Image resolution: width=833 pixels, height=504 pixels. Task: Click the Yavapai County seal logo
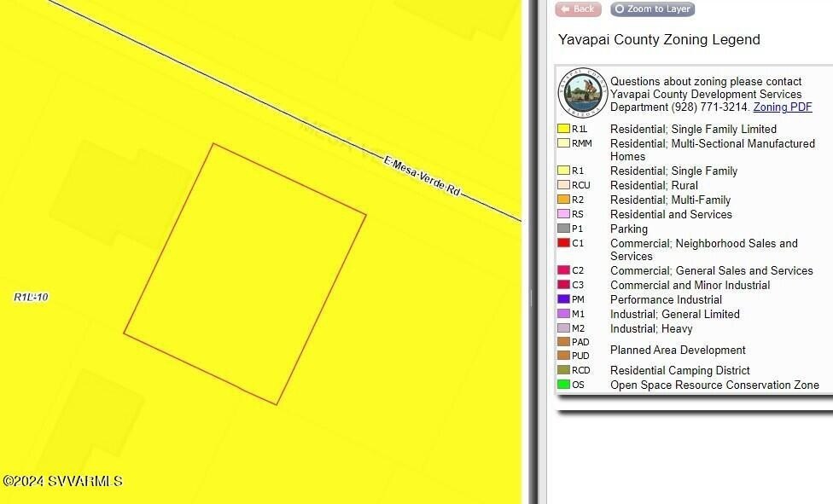click(582, 92)
